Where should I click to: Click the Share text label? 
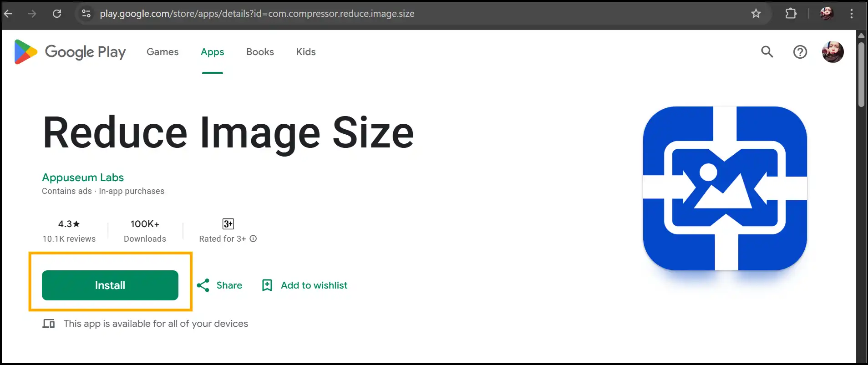point(229,285)
